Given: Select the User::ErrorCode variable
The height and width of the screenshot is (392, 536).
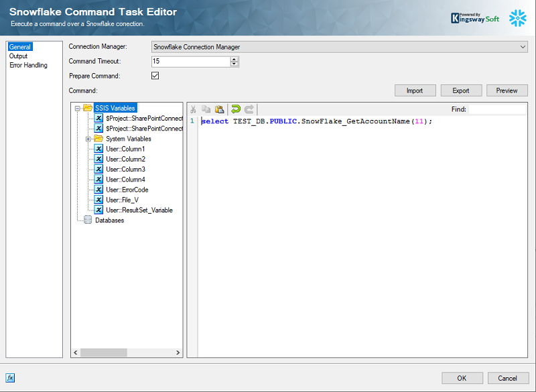Looking at the screenshot, I should point(127,190).
